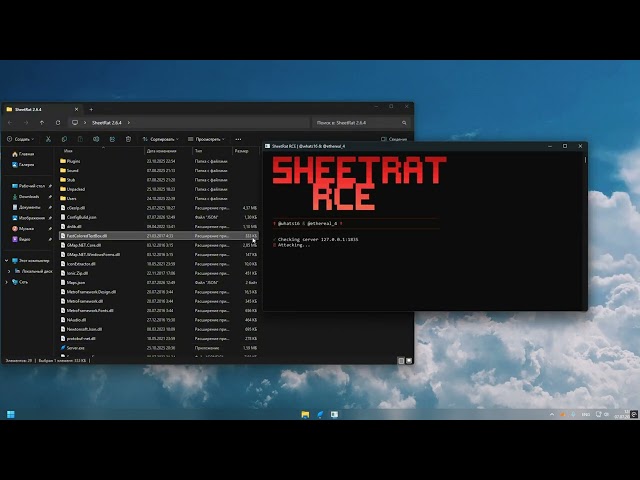640x480 pixels.
Task: Select dnlib.dll file
Action: (159, 227)
